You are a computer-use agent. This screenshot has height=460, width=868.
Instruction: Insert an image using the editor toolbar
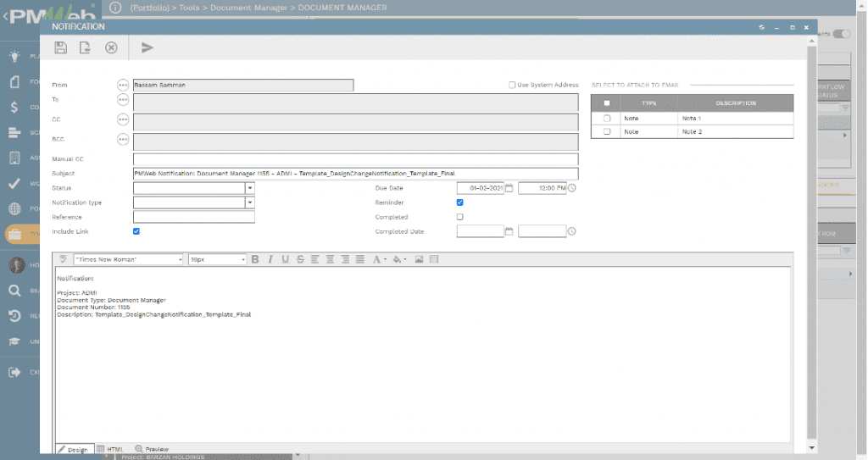click(x=419, y=259)
